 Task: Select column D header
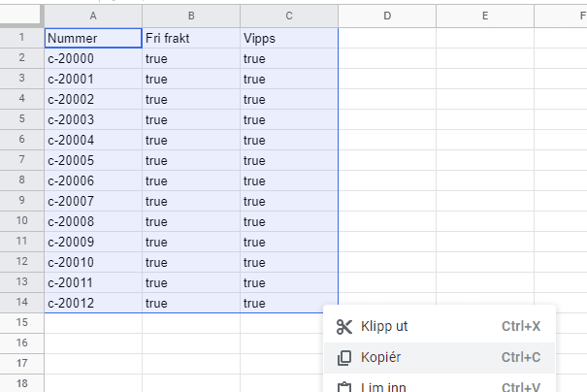[387, 16]
